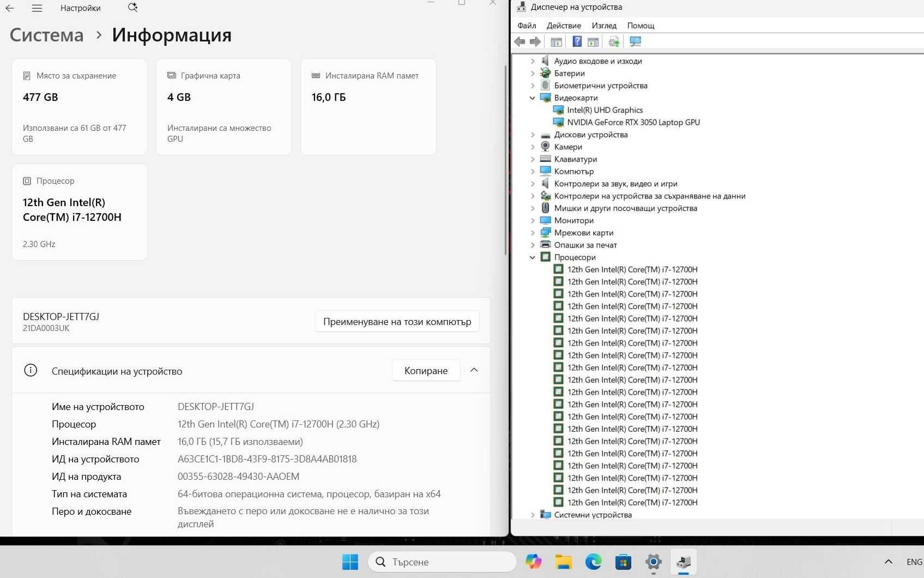924x578 pixels.
Task: Open File Explorer from the taskbar
Action: tap(564, 562)
